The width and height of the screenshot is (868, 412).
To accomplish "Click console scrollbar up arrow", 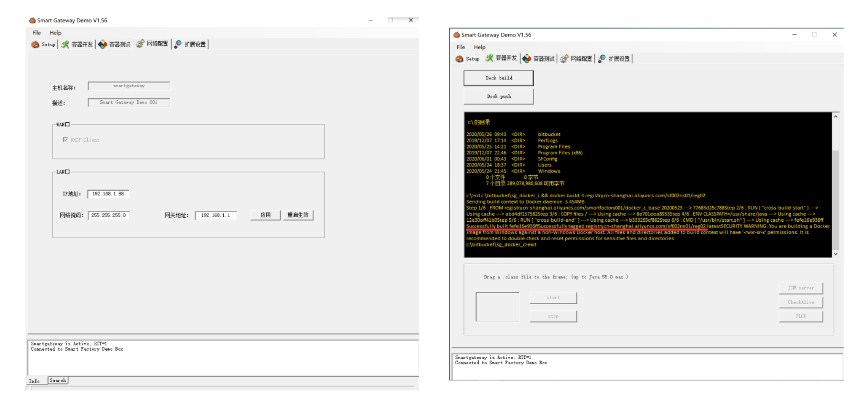I will pos(836,117).
